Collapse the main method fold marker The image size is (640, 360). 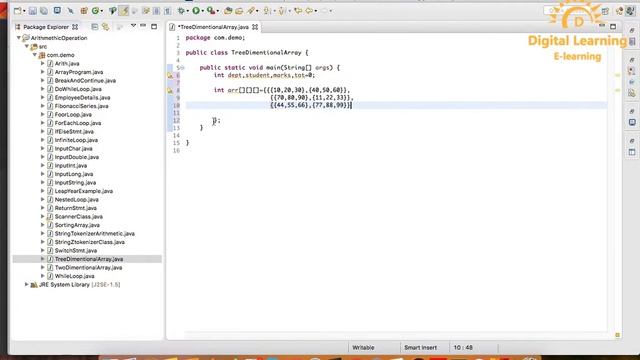tap(182, 68)
